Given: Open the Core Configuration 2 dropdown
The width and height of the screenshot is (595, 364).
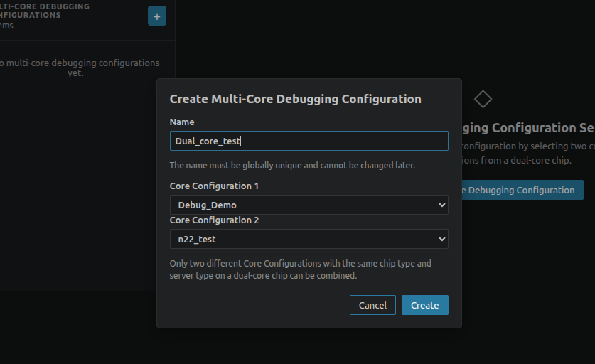Looking at the screenshot, I should pos(309,239).
